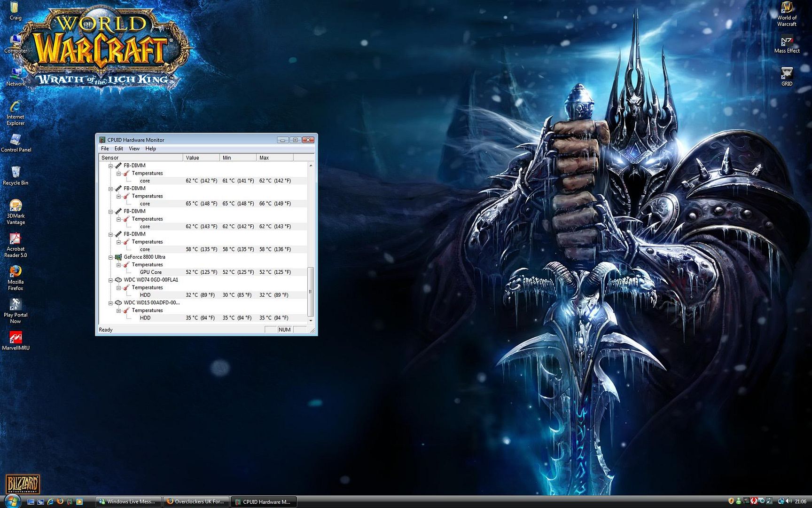Click the CPUID Hardware Monitor taskbar button
Viewport: 812px width, 508px height.
pyautogui.click(x=264, y=501)
